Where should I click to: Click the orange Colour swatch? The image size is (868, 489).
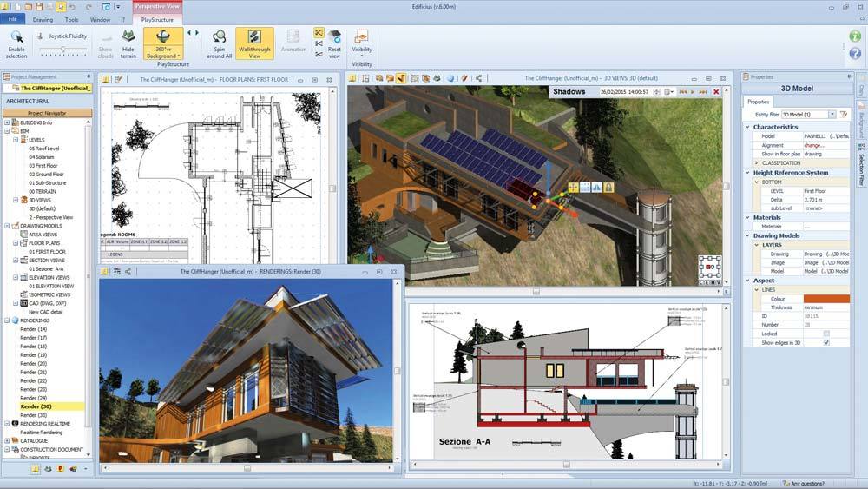[826, 299]
